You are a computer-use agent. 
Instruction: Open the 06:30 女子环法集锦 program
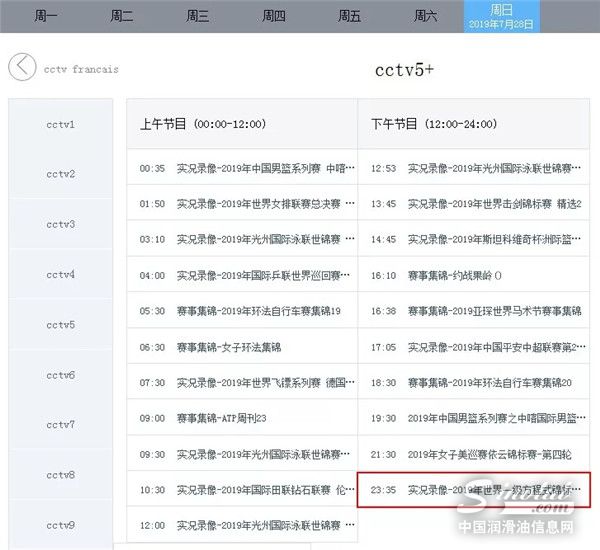tap(241, 347)
